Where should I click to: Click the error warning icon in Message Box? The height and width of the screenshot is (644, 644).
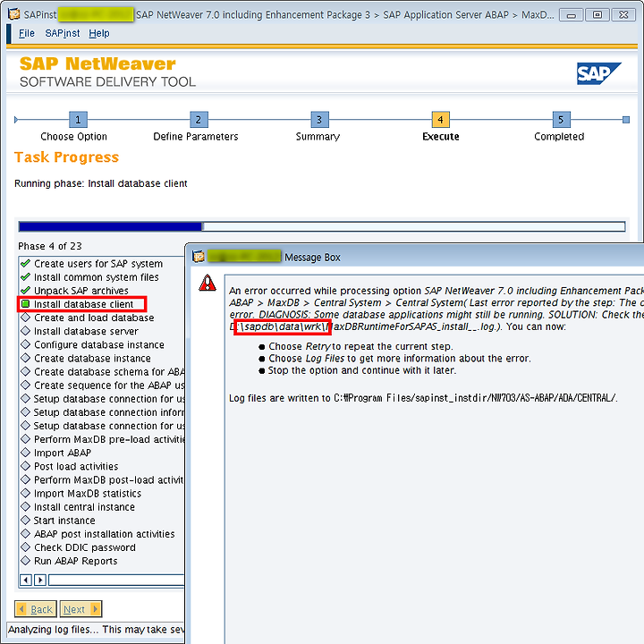208,283
